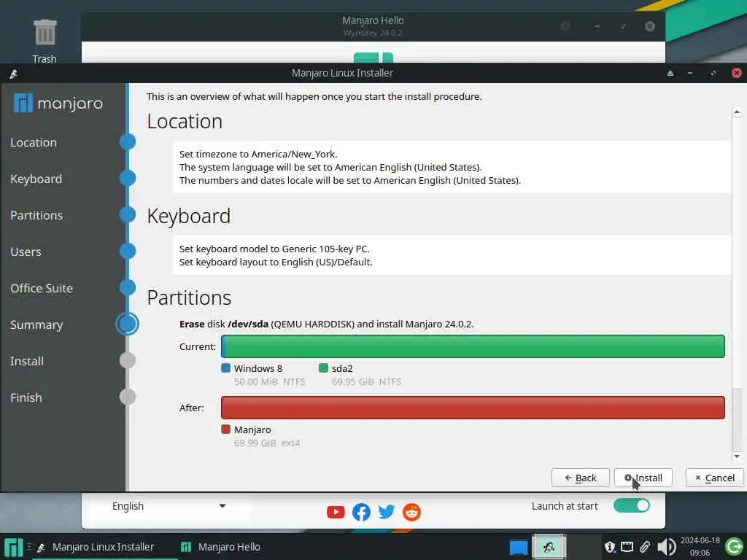This screenshot has height=560, width=747.
Task: Click the Partitions heading in summary
Action: pyautogui.click(x=189, y=298)
